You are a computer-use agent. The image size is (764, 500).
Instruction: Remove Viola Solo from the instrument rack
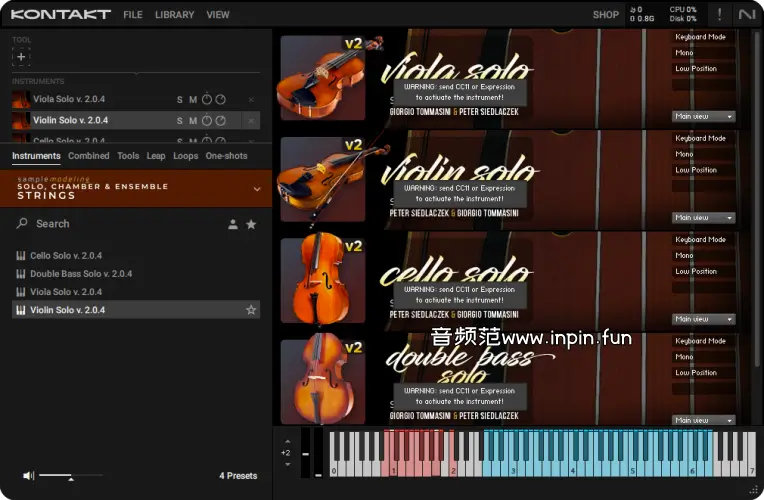[251, 99]
